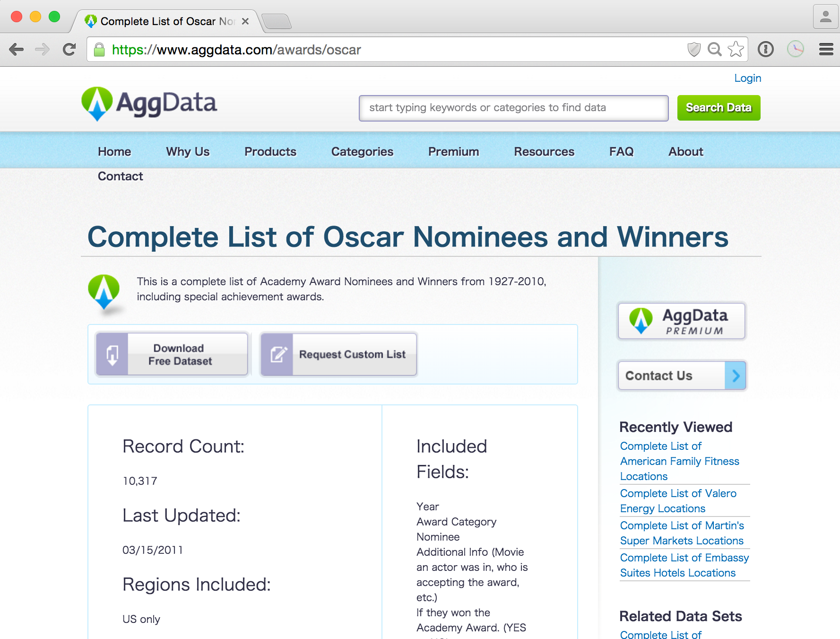The height and width of the screenshot is (639, 840).
Task: Open the 1Password extension icon
Action: point(766,49)
